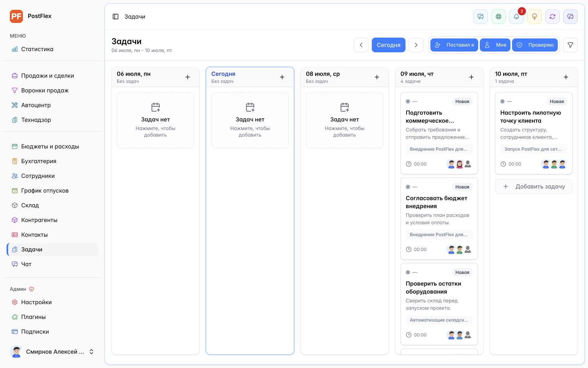Toggle the Проверяю filter
Viewport: 588px width, 368px height.
pyautogui.click(x=535, y=45)
